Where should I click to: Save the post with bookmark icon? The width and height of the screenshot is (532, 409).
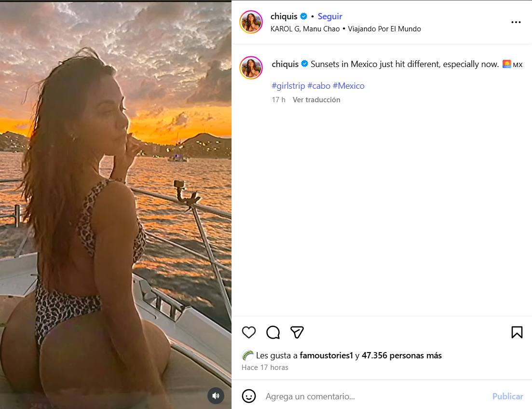tap(517, 332)
